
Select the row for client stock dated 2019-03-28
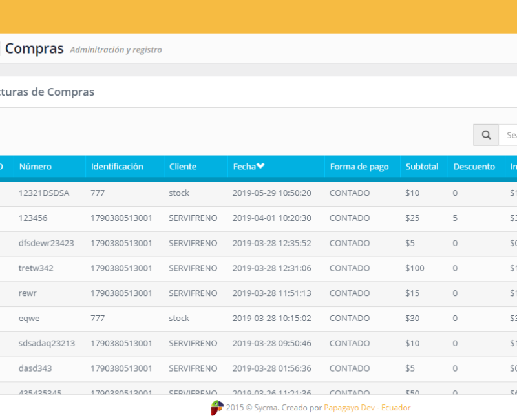click(178, 318)
